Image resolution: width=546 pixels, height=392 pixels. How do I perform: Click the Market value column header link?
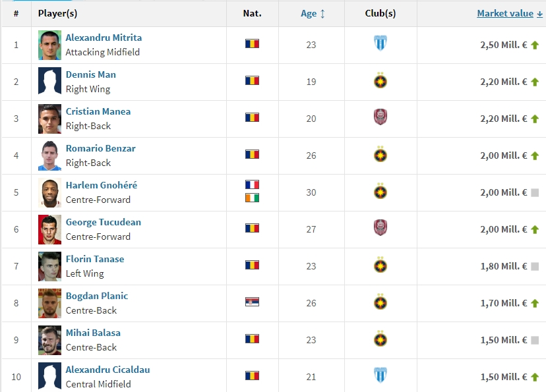[x=505, y=13]
